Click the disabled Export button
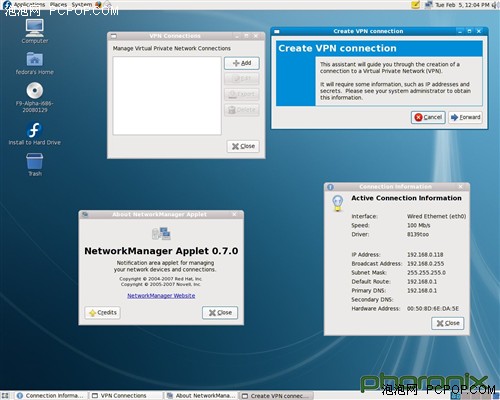500x400 pixels. point(242,94)
